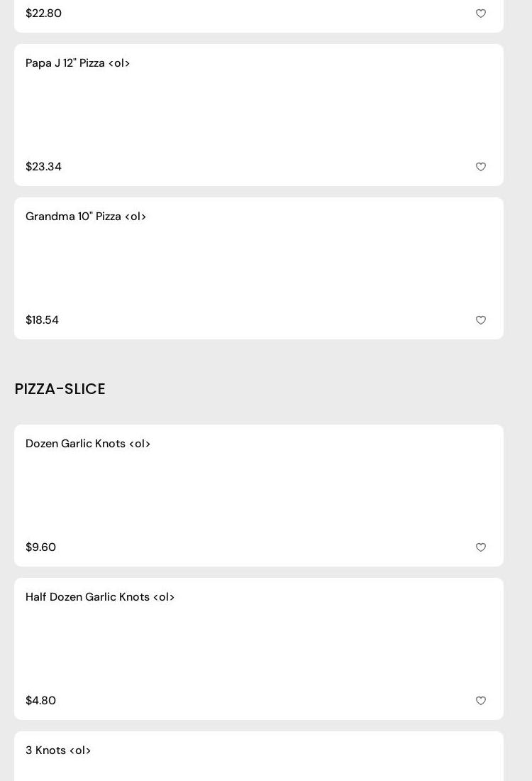Click the PIZZA-SLICE section heading
Viewport: 532px width, 781px height.
pos(60,389)
